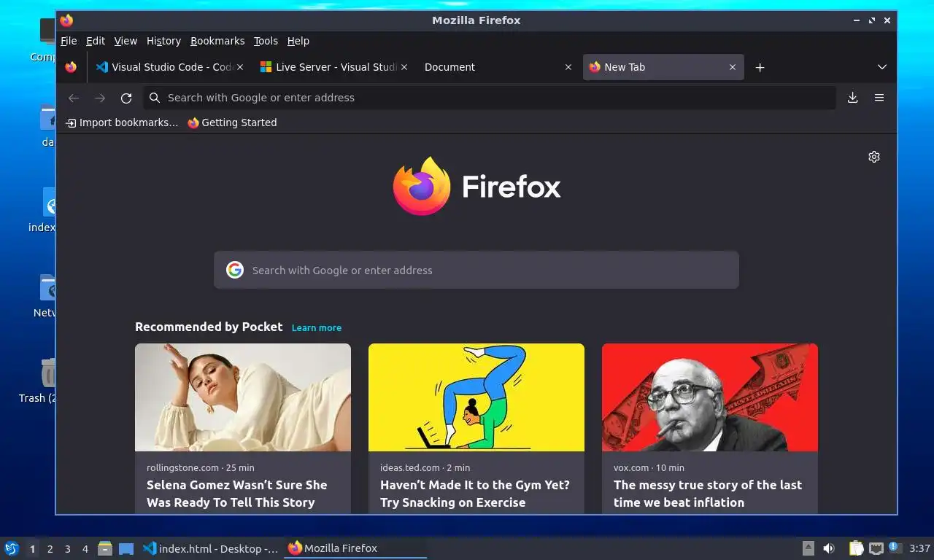Reload the current page
This screenshot has height=560, width=934.
point(126,98)
